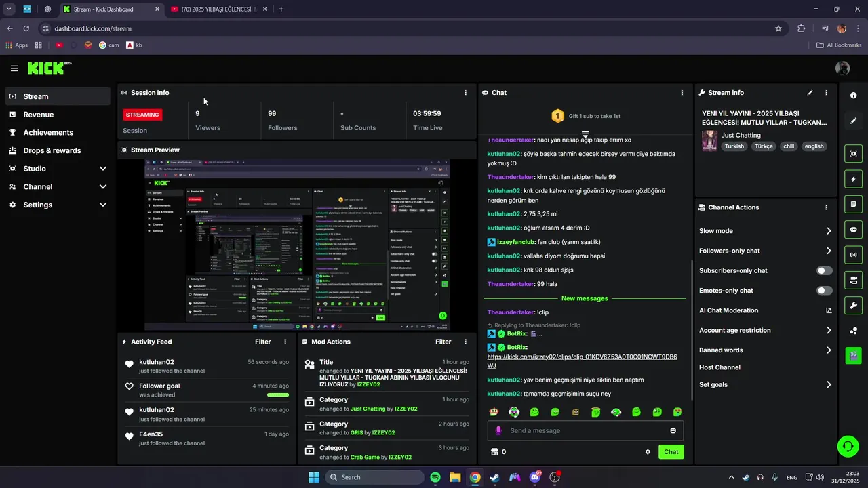Click the english tag chip
This screenshot has width=868, height=488.
pyautogui.click(x=814, y=146)
